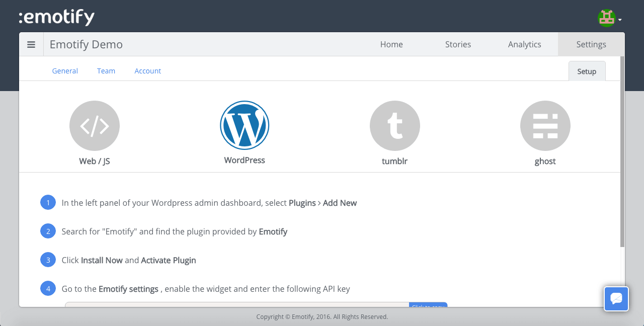Open General settings sub-tab

coord(65,71)
